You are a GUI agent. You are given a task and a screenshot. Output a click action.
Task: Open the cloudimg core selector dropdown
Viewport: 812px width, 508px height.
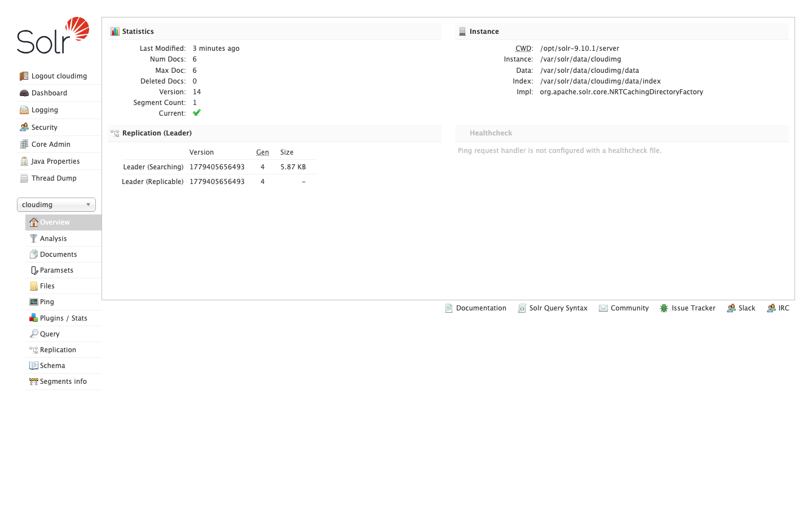[x=56, y=205]
